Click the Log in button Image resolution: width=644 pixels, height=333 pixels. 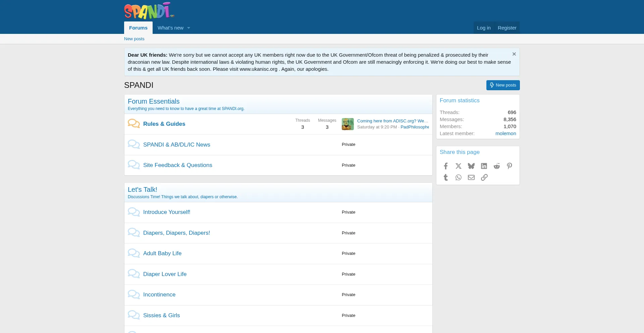[x=484, y=28]
